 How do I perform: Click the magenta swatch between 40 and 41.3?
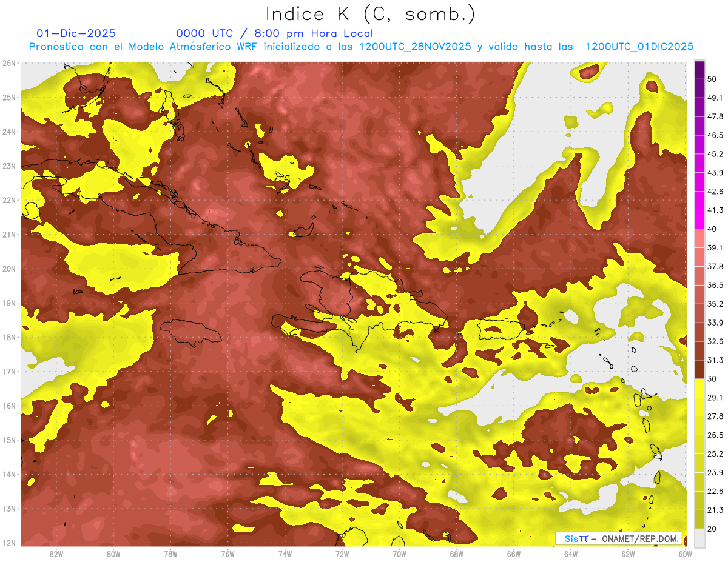[x=699, y=219]
